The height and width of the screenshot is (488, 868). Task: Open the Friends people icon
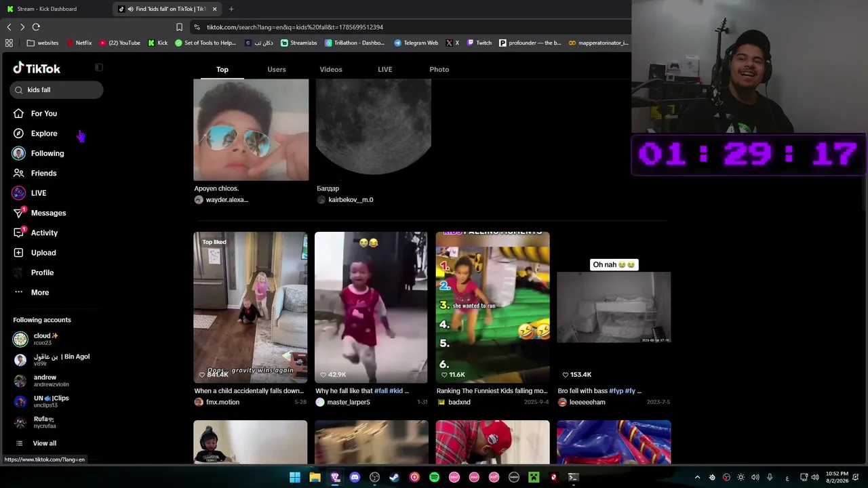[18, 174]
